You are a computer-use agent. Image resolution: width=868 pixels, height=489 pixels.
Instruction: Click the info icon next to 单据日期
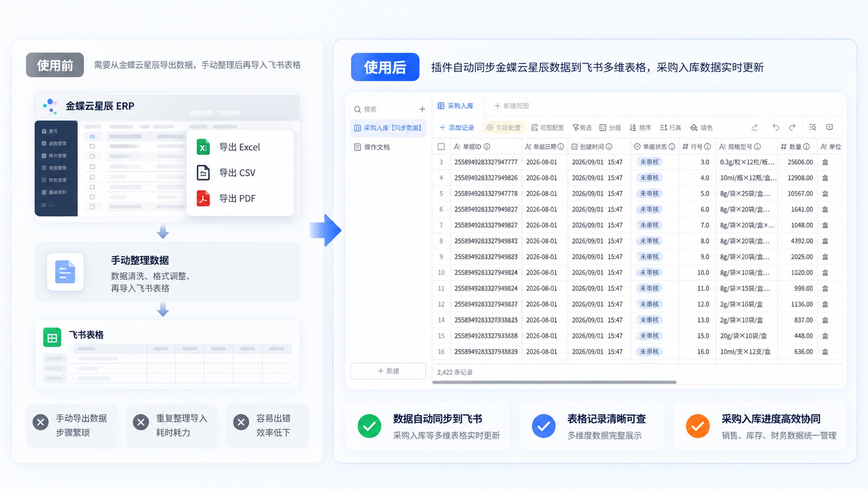tap(561, 147)
